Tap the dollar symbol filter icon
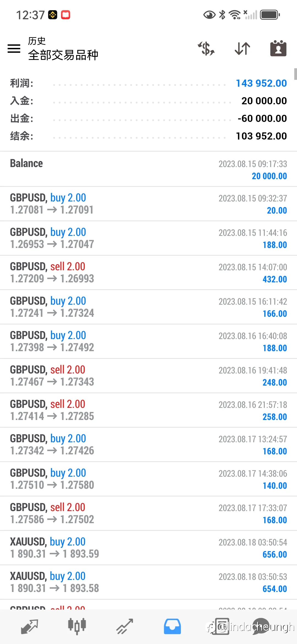 coord(206,48)
